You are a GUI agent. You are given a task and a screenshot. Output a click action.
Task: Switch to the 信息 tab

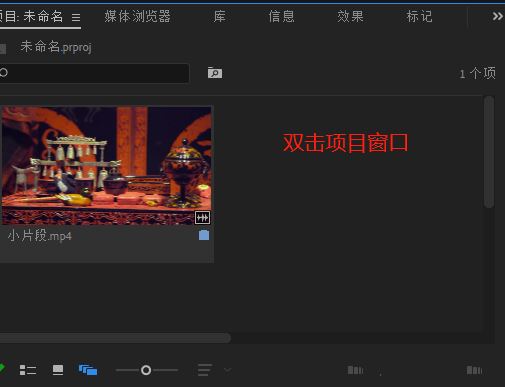(x=281, y=16)
